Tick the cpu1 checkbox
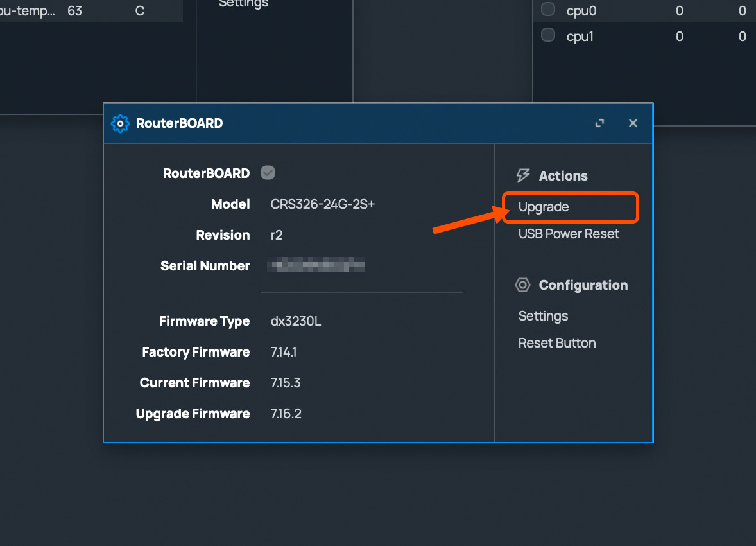756x546 pixels. [x=547, y=35]
